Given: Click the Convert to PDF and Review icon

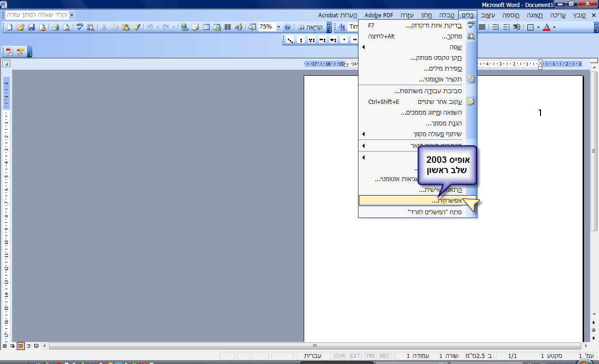Looking at the screenshot, I should tap(20, 51).
